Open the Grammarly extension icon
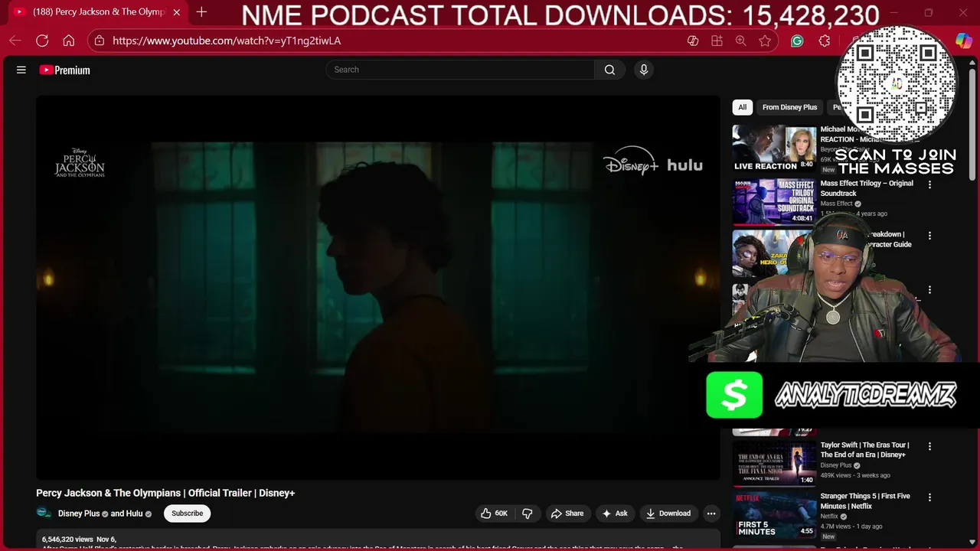Viewport: 980px width, 551px height. click(x=797, y=41)
